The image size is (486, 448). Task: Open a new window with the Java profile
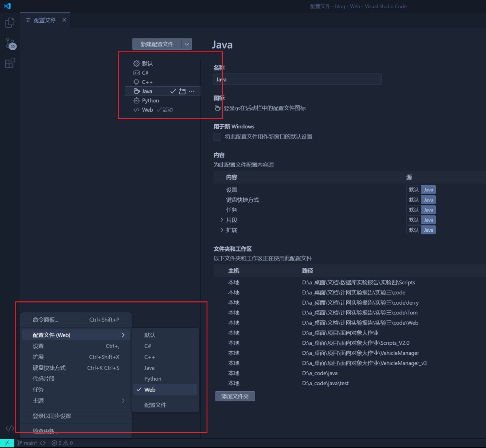(182, 92)
